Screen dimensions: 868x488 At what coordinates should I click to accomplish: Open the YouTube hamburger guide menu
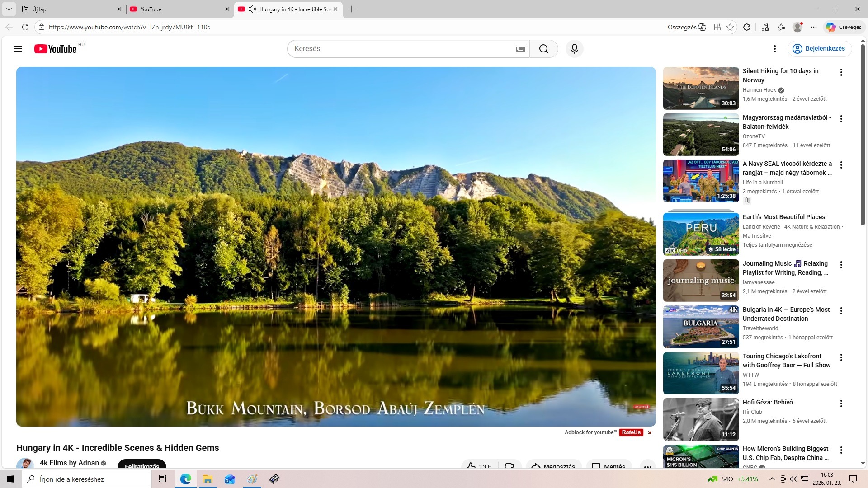18,49
